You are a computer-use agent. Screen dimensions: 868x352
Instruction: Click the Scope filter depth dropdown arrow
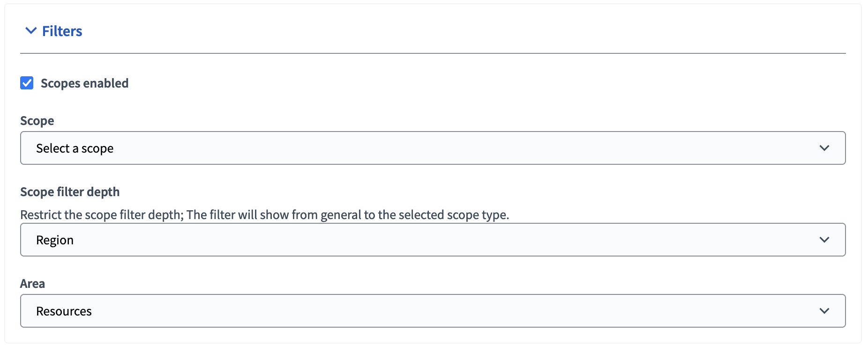coord(825,240)
